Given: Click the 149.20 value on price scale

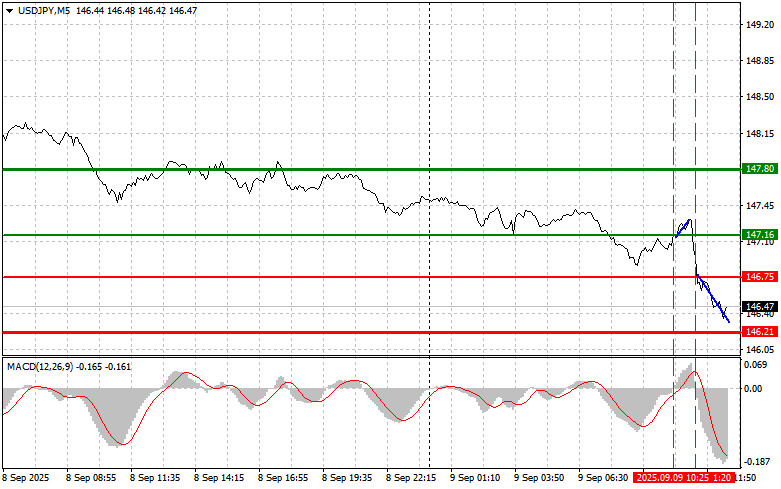Looking at the screenshot, I should [759, 25].
